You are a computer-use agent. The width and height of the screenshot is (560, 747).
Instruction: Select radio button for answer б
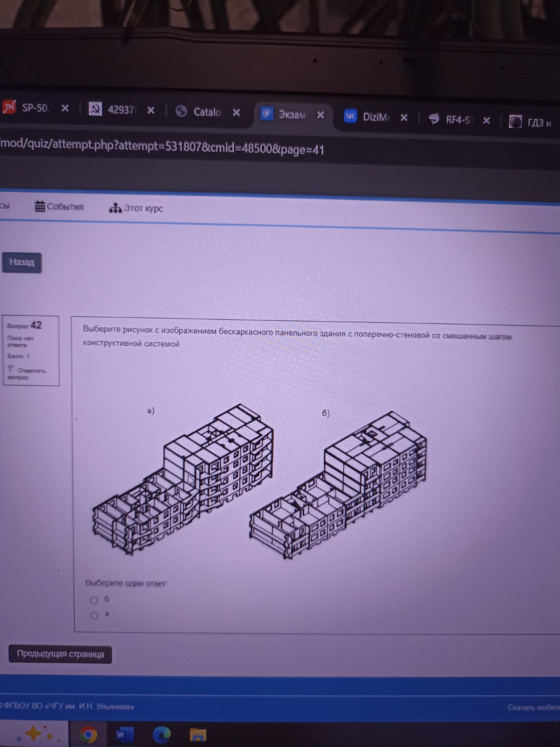pos(94,600)
